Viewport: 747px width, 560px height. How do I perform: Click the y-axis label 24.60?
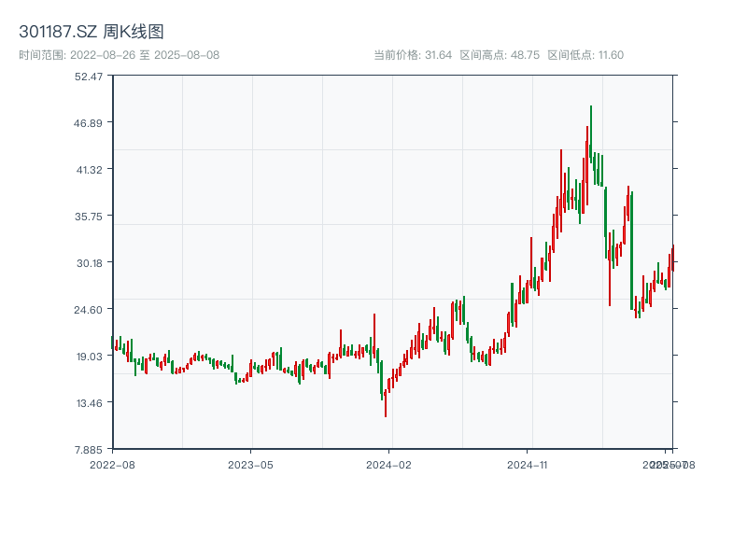88,310
